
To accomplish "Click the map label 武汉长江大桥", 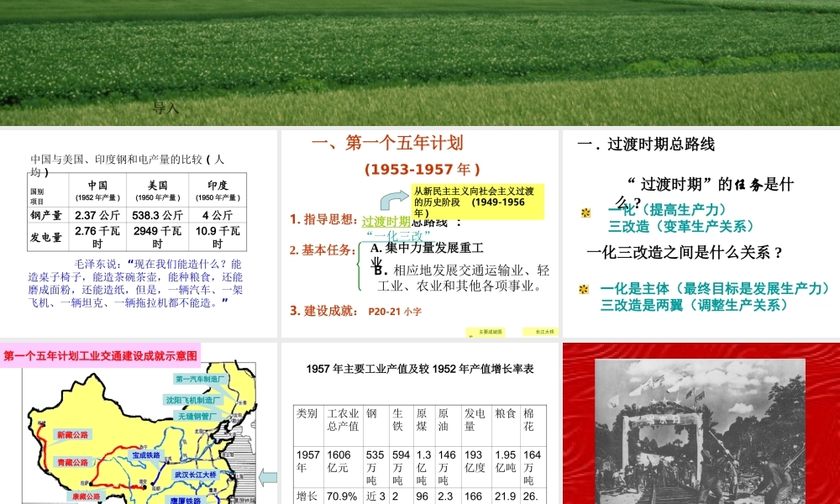I will 196,475.
